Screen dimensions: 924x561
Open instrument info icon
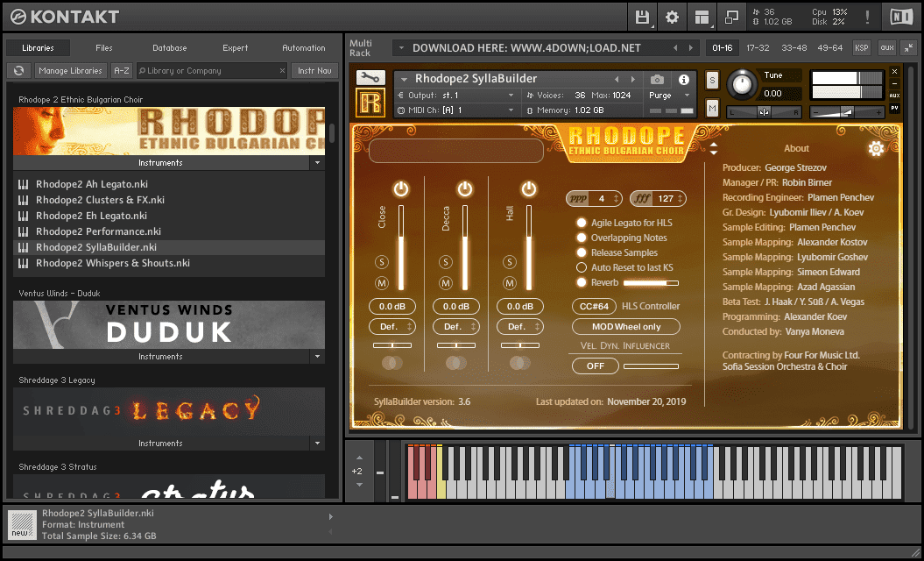pos(683,79)
